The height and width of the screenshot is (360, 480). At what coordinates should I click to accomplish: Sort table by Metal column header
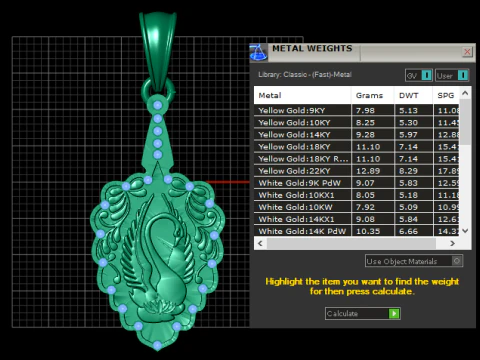[x=302, y=95]
